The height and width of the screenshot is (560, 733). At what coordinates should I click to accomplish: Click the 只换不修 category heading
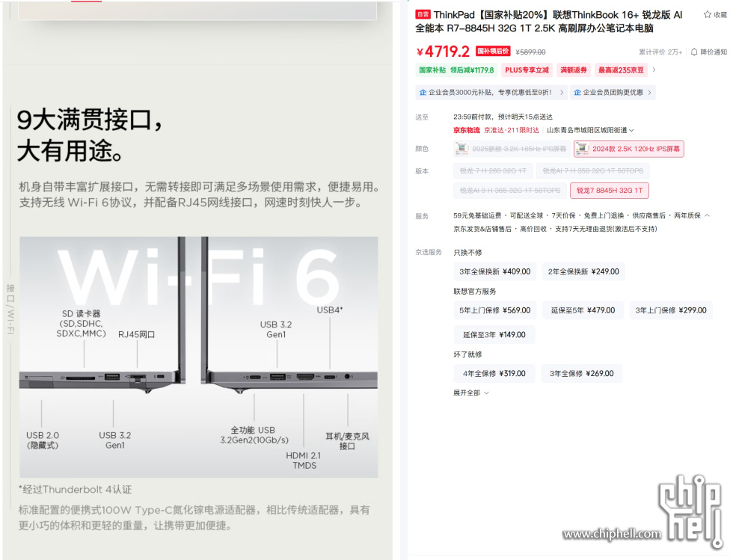(x=467, y=253)
